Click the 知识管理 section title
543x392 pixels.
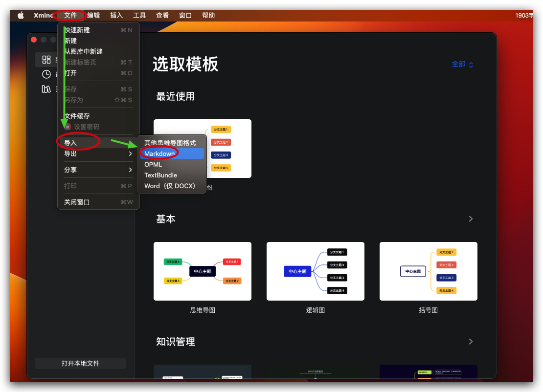176,342
